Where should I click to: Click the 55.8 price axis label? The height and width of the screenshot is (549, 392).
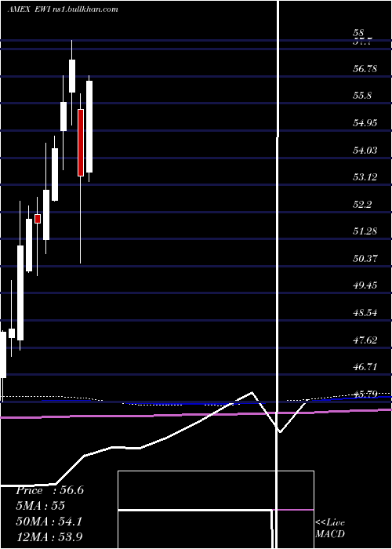click(362, 96)
